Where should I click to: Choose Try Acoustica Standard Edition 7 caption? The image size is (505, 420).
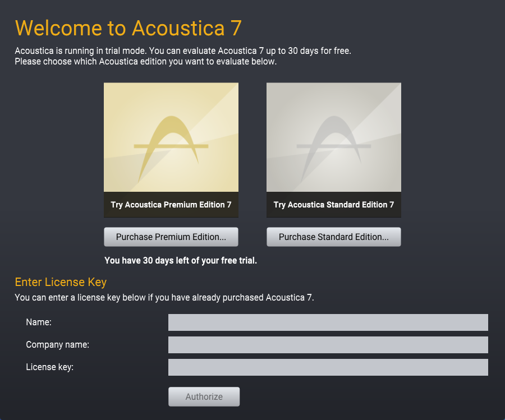point(334,205)
